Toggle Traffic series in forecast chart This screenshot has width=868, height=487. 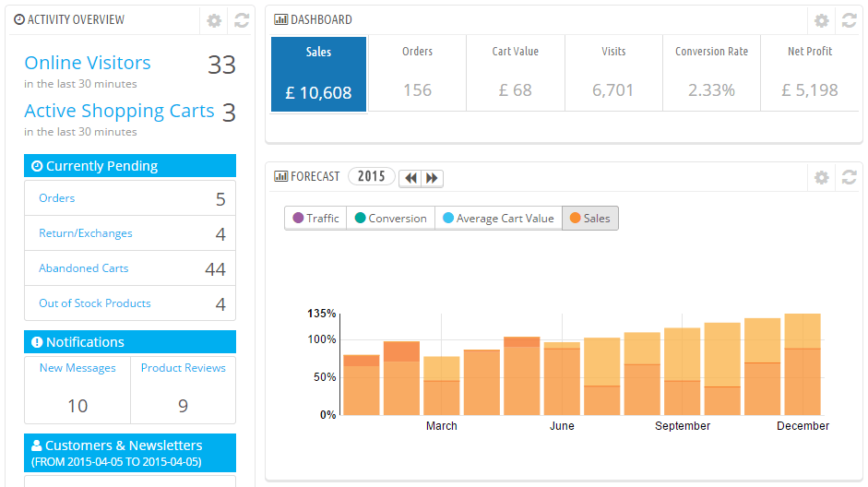point(315,218)
